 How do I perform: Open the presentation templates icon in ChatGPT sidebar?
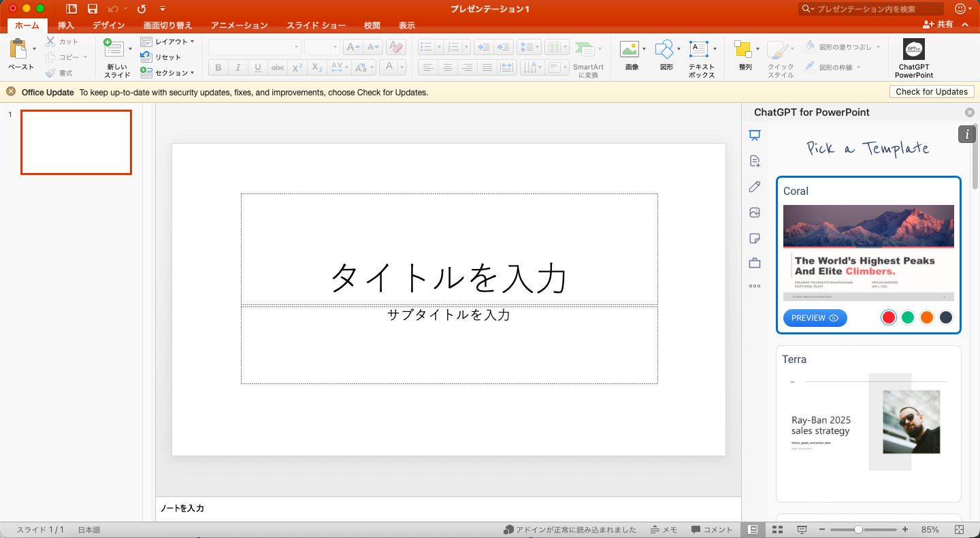pos(754,136)
